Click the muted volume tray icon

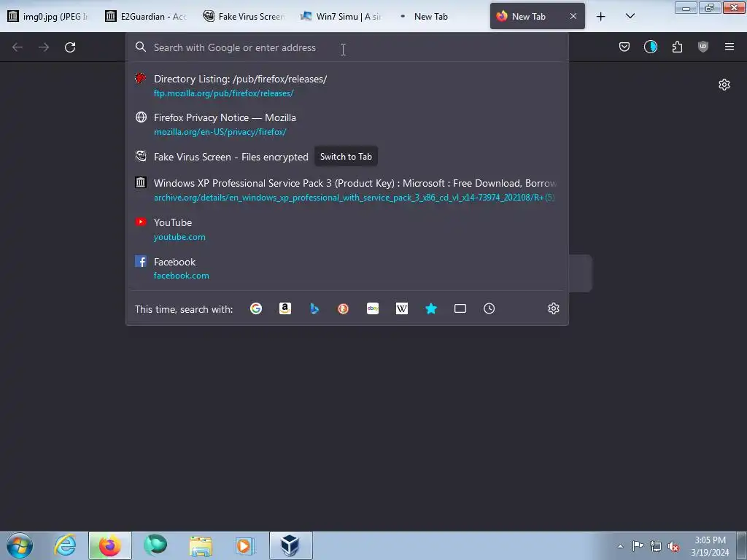pos(673,546)
